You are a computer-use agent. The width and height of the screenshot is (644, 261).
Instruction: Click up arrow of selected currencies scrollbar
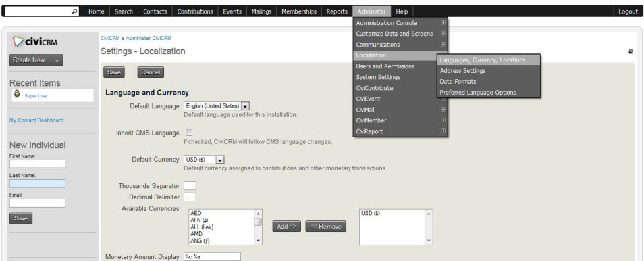429,213
